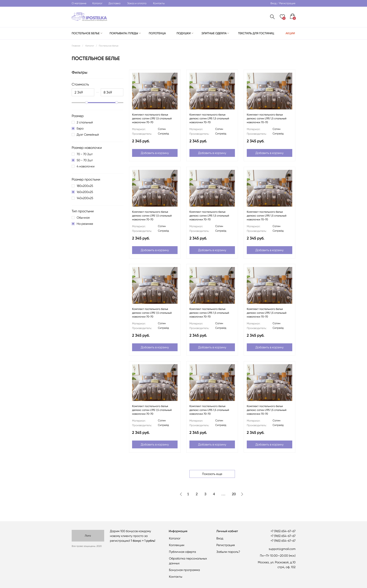
Task: Open the search magnifier icon
Action: (272, 17)
